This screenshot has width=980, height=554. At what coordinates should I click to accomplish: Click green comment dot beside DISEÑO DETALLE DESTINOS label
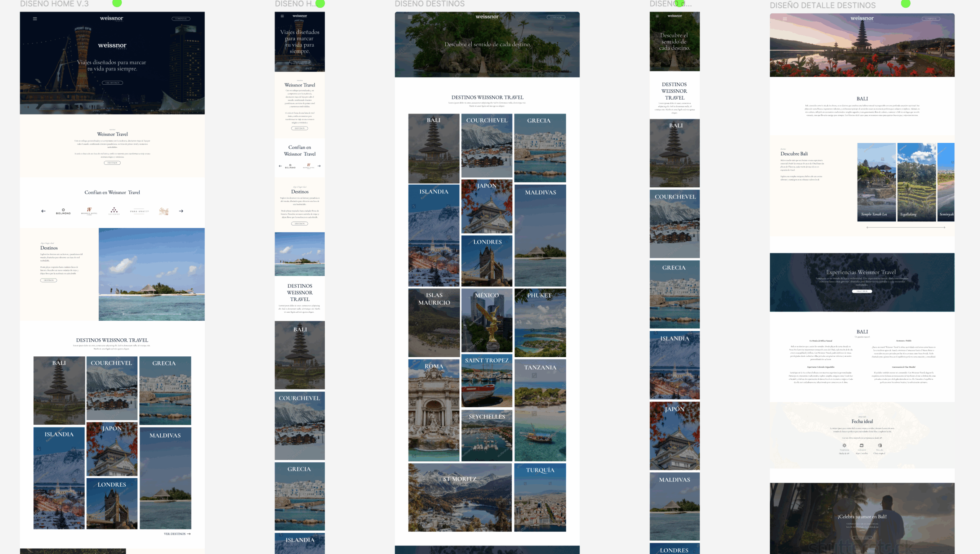point(905,4)
